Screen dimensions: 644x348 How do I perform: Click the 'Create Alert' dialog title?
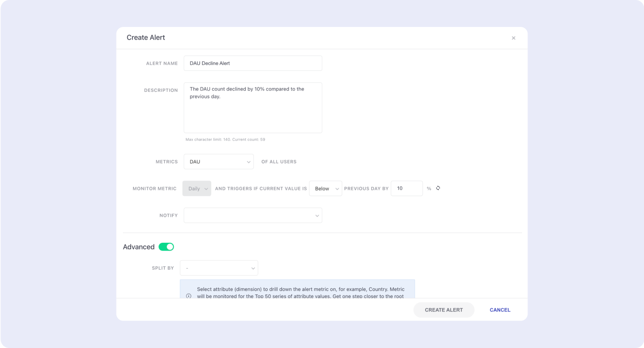(146, 38)
